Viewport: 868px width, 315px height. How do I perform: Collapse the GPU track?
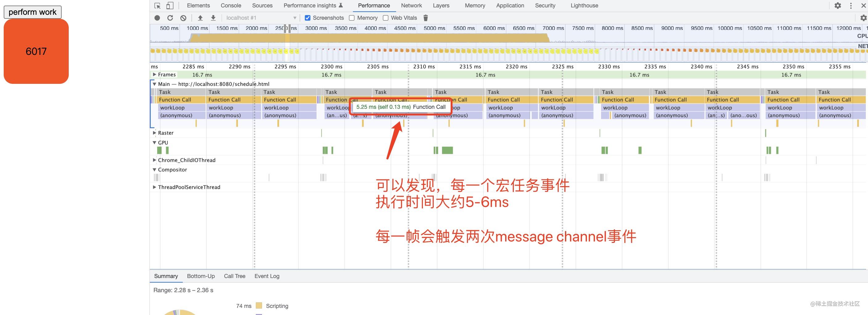click(154, 142)
